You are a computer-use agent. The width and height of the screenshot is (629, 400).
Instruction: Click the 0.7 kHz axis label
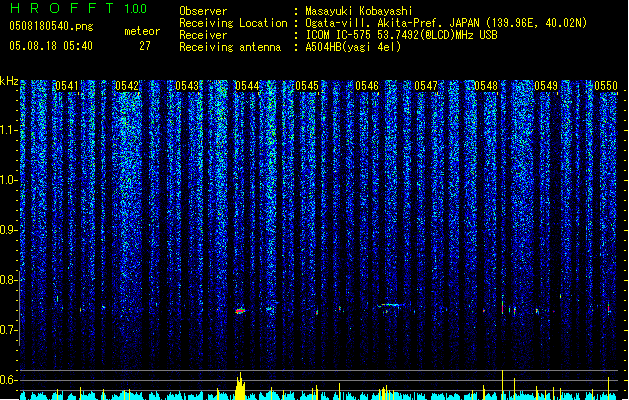point(8,330)
